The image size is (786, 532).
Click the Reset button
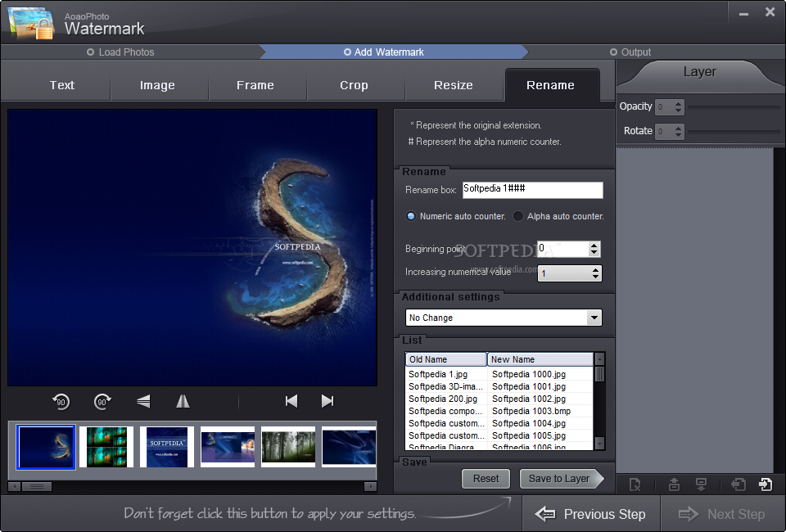[x=486, y=479]
